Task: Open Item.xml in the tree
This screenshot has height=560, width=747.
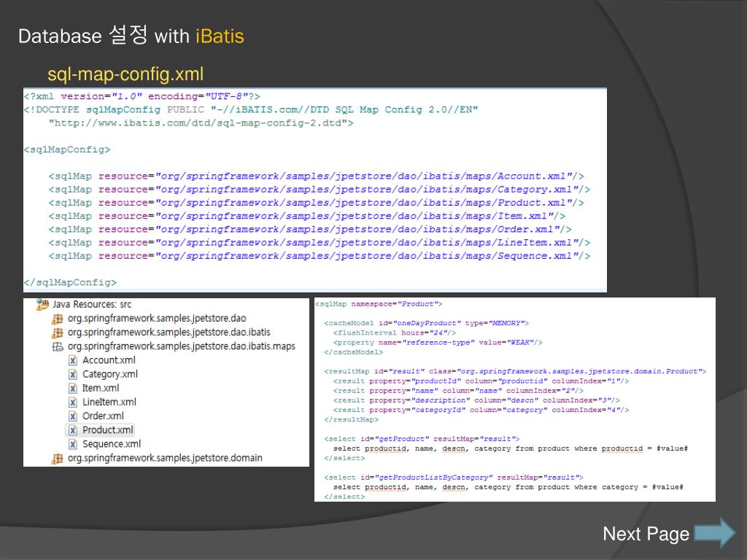Action: (101, 388)
